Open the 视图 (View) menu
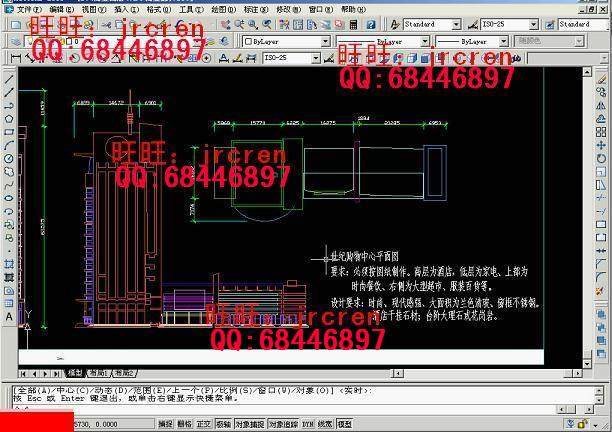Viewport: 612px width, 432px height. 94,9
